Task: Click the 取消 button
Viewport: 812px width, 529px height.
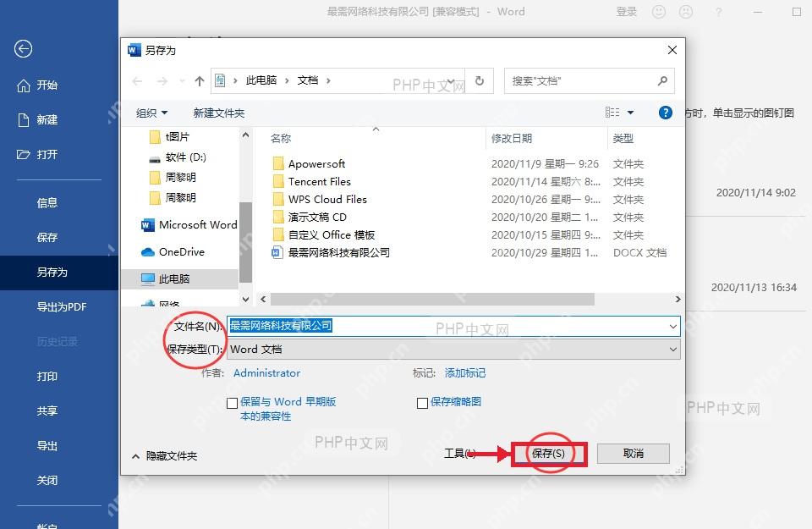Action: [634, 454]
